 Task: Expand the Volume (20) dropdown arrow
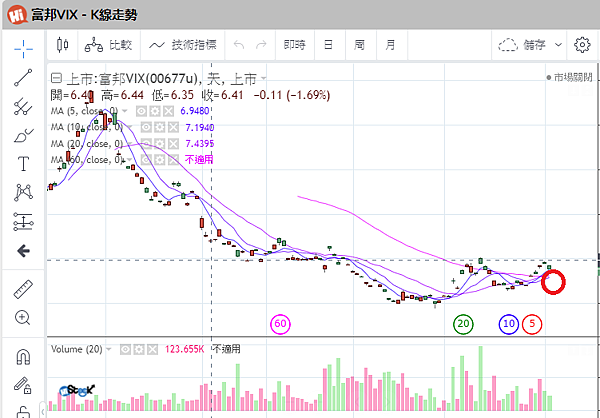tap(109, 349)
